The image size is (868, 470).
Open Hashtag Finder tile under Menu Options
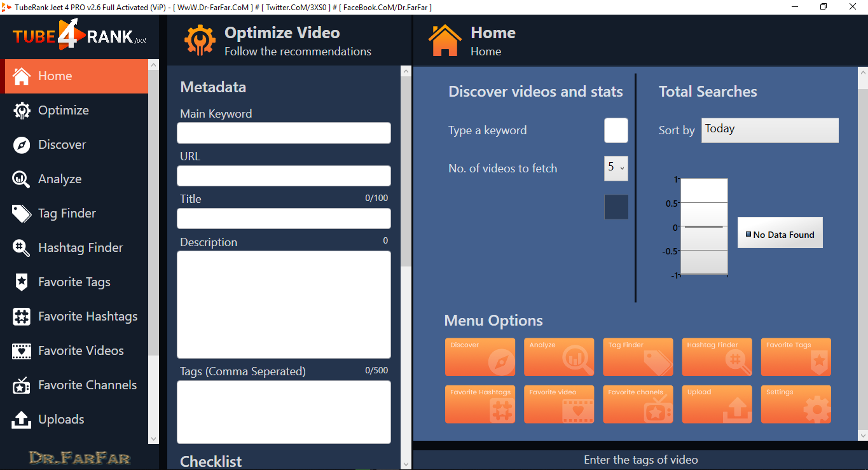[x=717, y=357]
